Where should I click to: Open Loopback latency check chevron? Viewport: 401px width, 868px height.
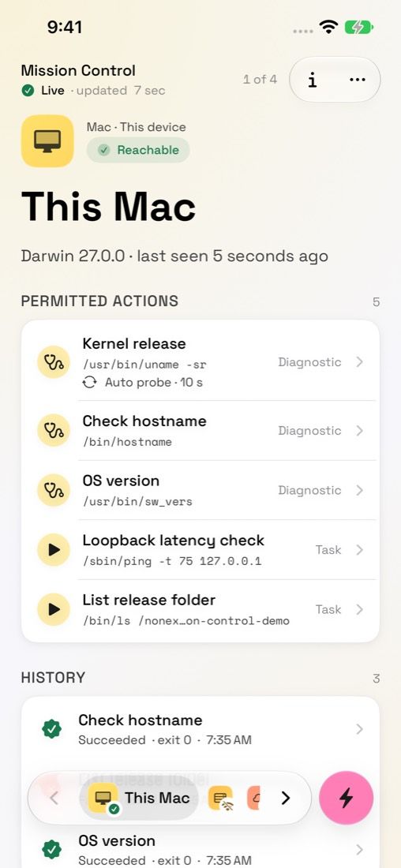[359, 550]
